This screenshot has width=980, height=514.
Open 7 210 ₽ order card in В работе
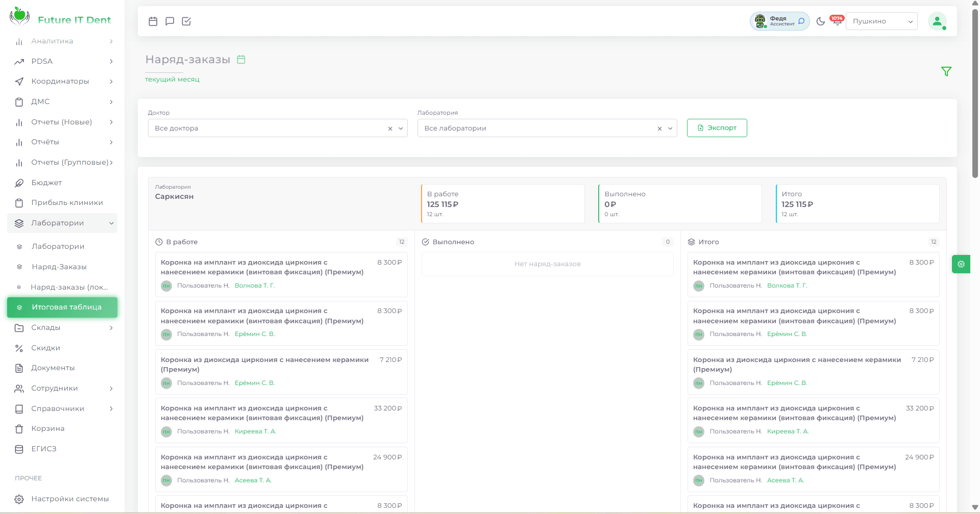click(x=281, y=372)
